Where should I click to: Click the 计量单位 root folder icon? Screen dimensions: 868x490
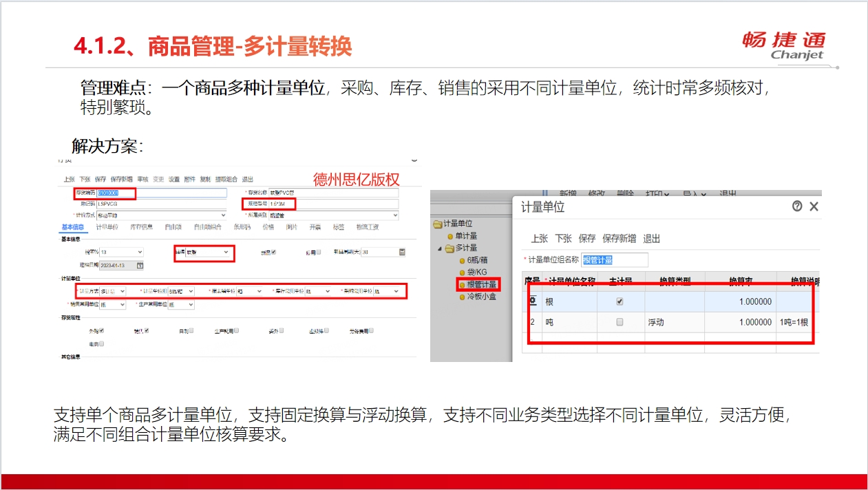pos(437,224)
